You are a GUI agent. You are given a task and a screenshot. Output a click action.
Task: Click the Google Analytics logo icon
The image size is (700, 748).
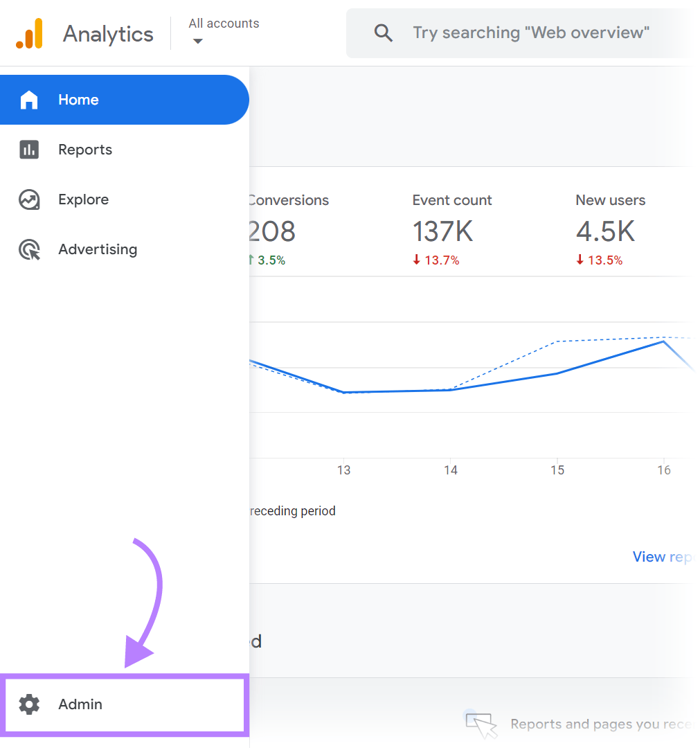click(x=29, y=33)
